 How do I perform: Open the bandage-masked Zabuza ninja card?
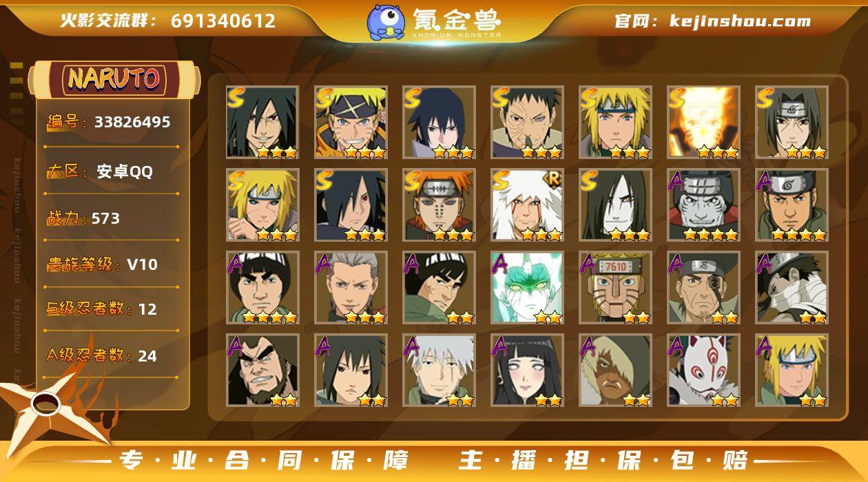(x=792, y=287)
